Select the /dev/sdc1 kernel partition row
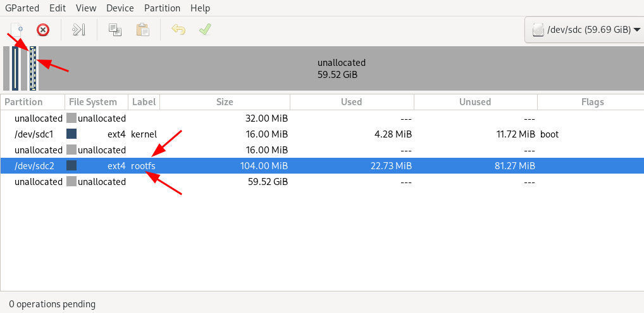 [x=322, y=134]
